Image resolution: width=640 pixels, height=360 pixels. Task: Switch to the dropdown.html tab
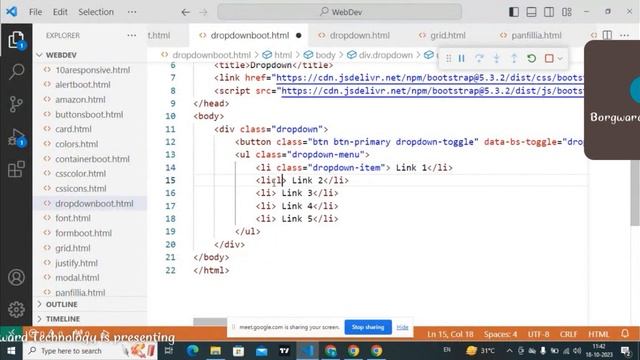pyautogui.click(x=360, y=36)
